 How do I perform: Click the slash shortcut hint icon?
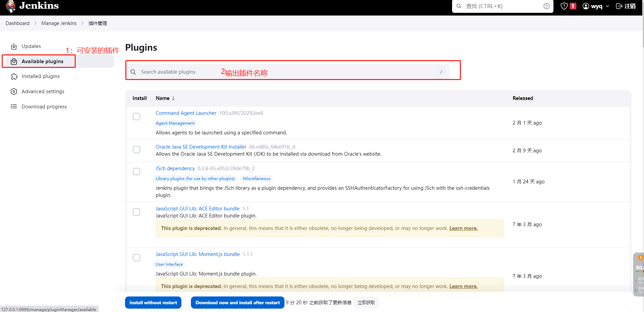(441, 72)
